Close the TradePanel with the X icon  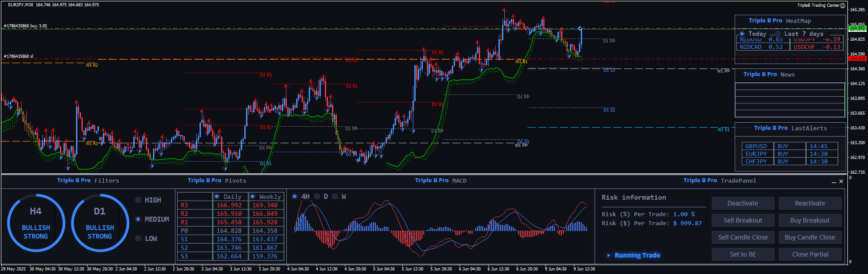click(x=841, y=181)
